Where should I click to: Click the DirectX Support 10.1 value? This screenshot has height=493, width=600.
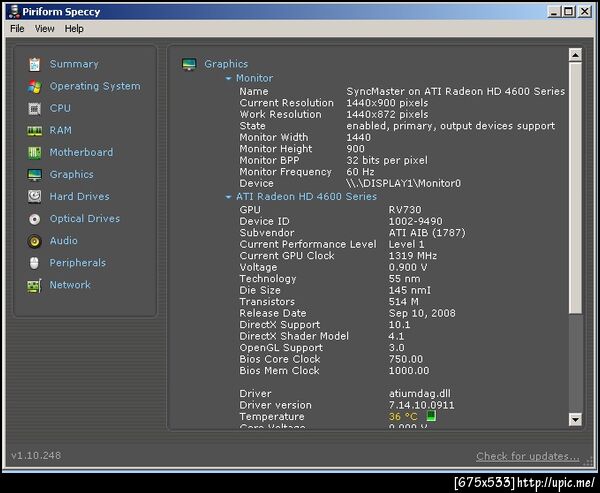[x=399, y=325]
